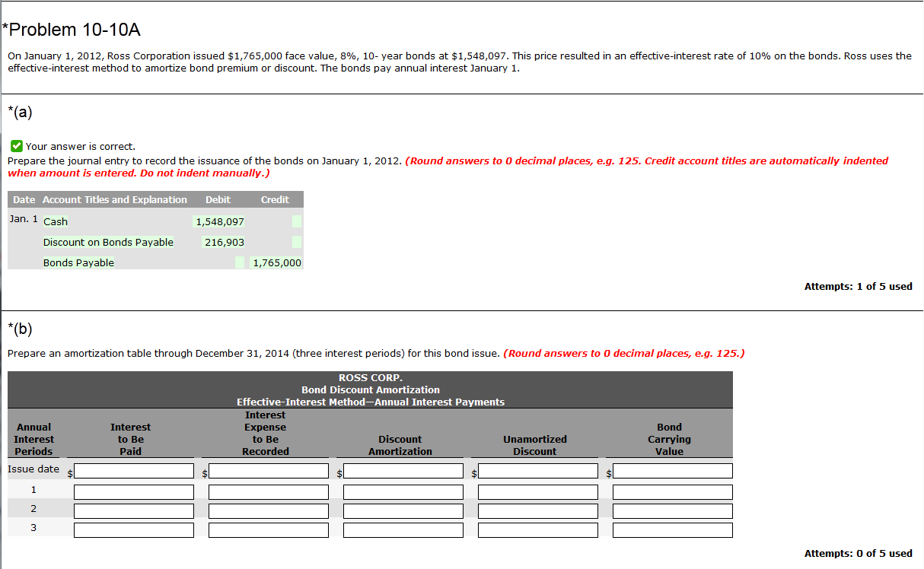The width and height of the screenshot is (924, 569).
Task: Select the Discount on Bonds Payable account cell
Action: [x=108, y=242]
